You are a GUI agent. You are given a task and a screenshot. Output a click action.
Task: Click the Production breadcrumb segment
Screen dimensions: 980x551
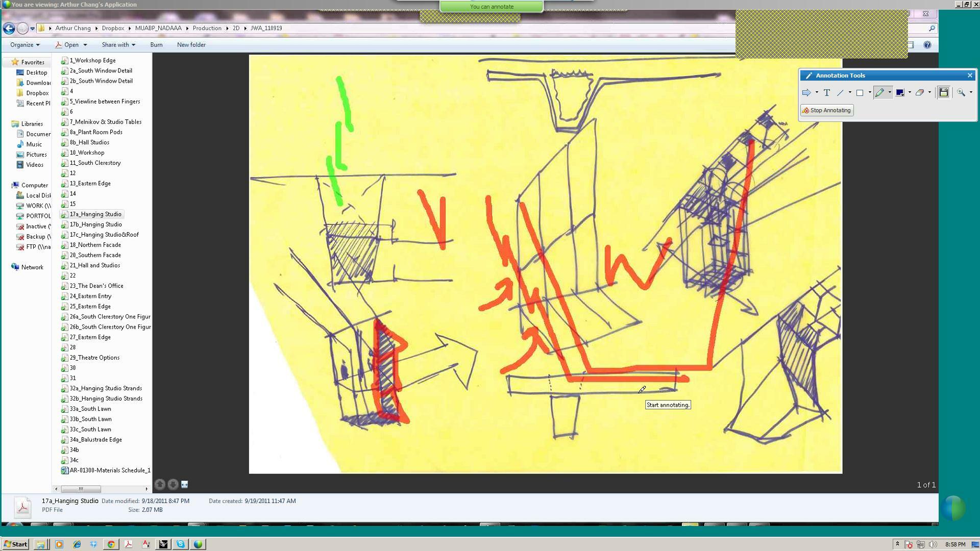click(207, 28)
